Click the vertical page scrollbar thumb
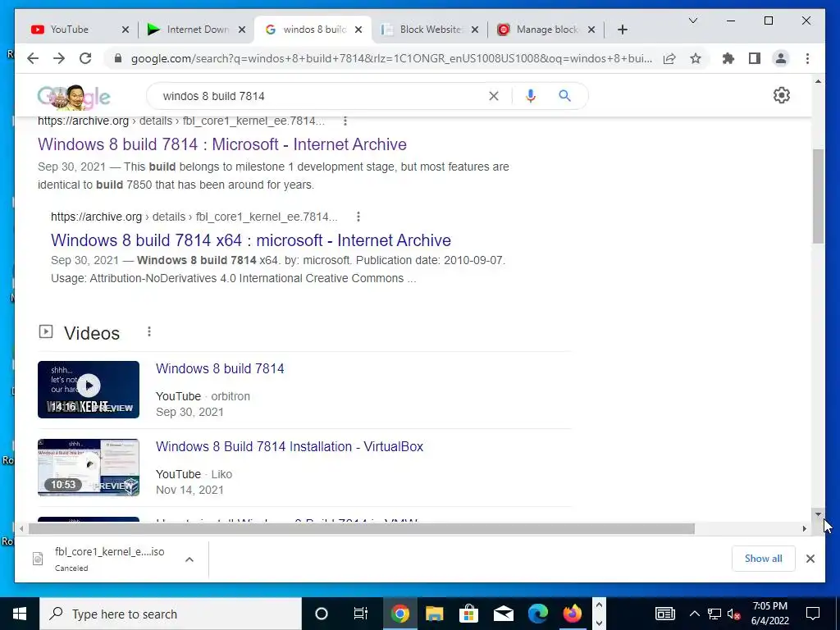 [818, 196]
